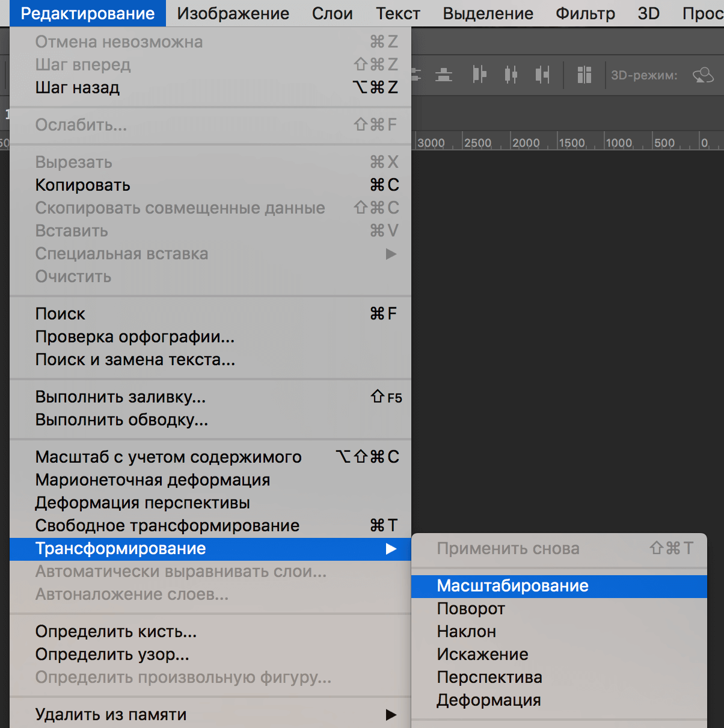
Task: Select Поворот from the transform submenu
Action: point(471,608)
